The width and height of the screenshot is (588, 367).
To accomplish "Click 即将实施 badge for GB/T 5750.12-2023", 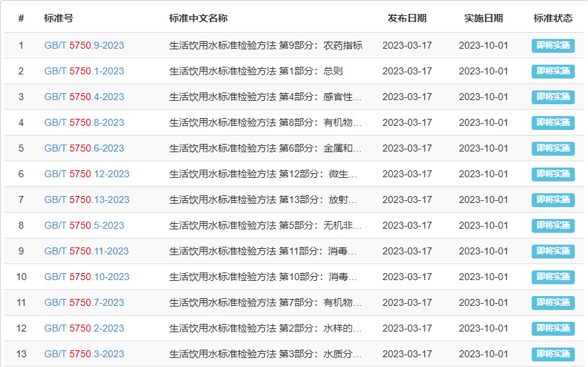I will [553, 174].
